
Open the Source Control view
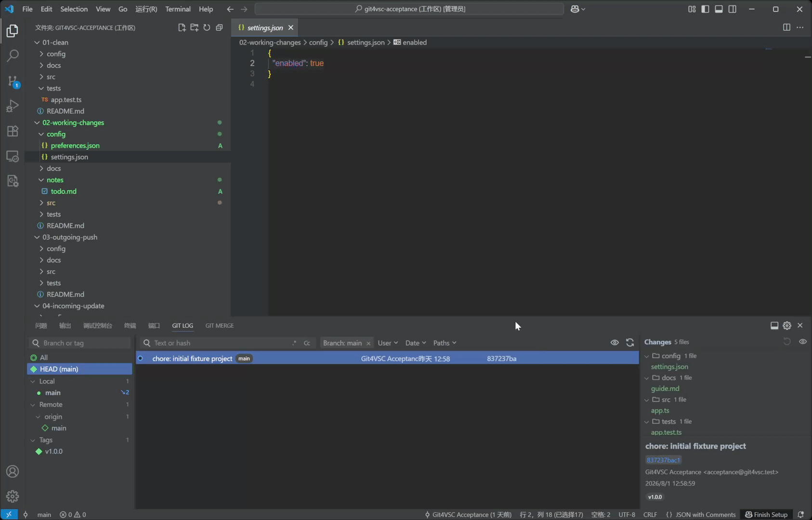(13, 81)
